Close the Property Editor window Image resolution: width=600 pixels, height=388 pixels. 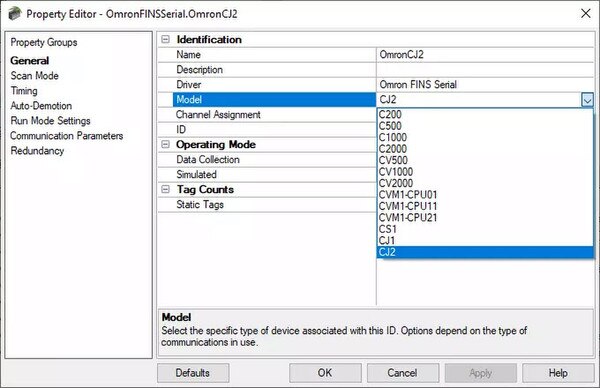585,14
